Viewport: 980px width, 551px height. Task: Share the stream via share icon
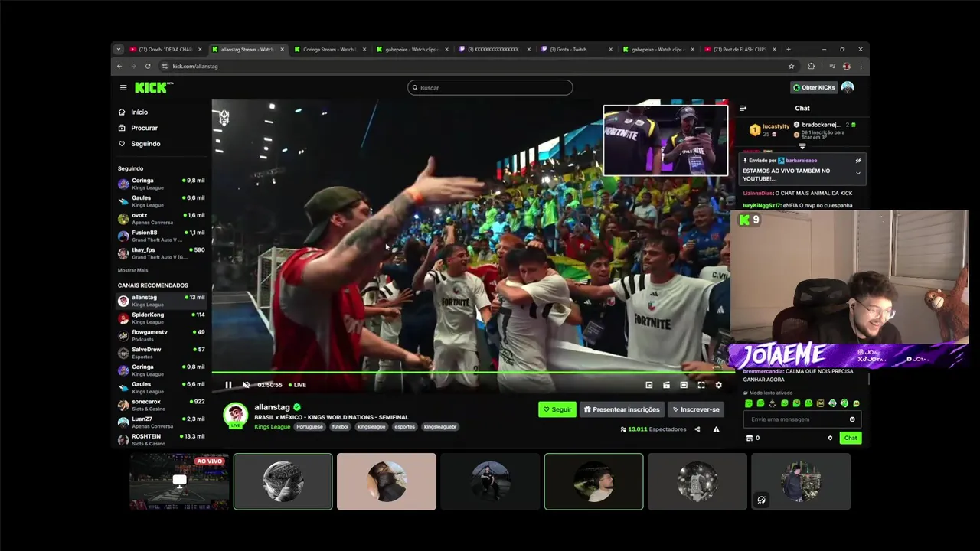697,429
